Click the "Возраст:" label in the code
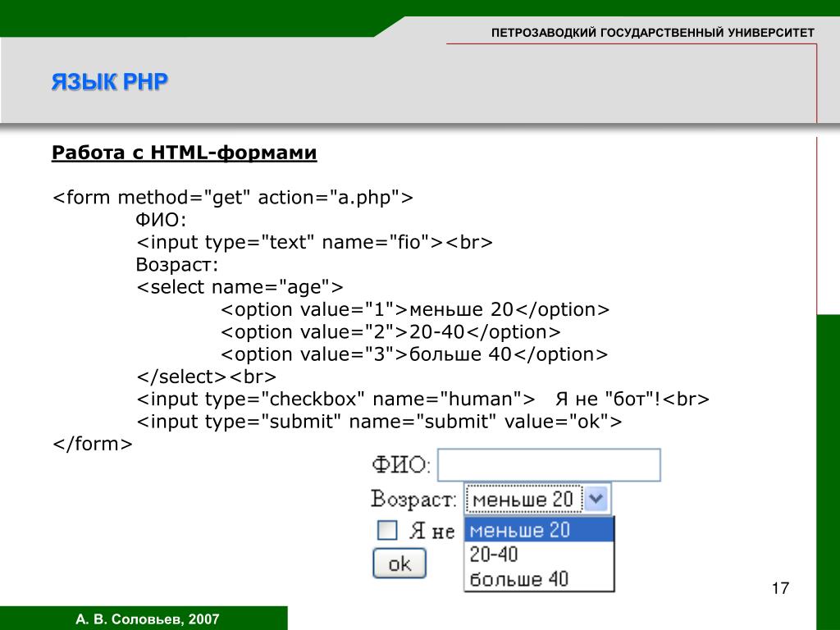Screen dimensions: 840x630 (x=177, y=265)
